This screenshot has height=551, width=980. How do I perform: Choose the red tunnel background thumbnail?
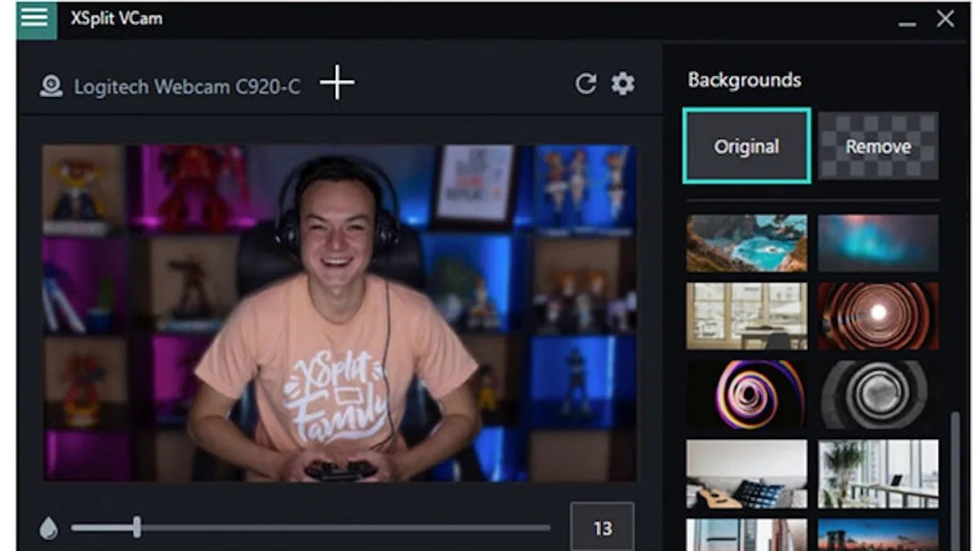tap(878, 317)
